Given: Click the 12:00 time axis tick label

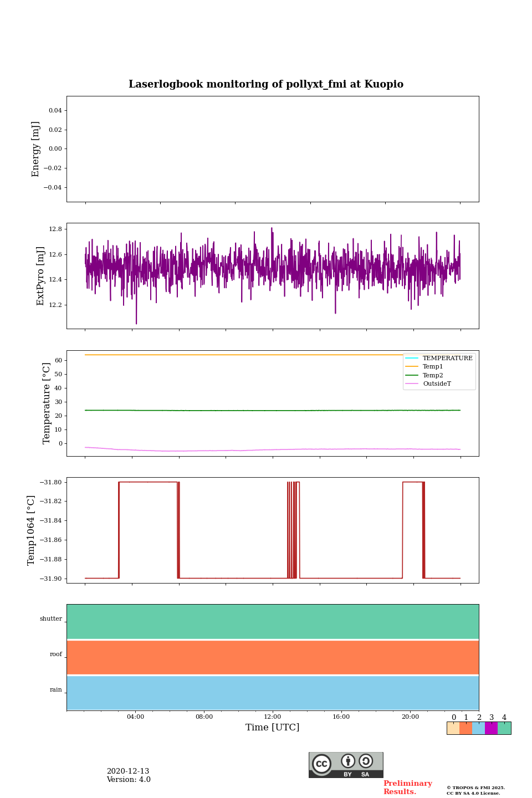Looking at the screenshot, I should pos(273,717).
